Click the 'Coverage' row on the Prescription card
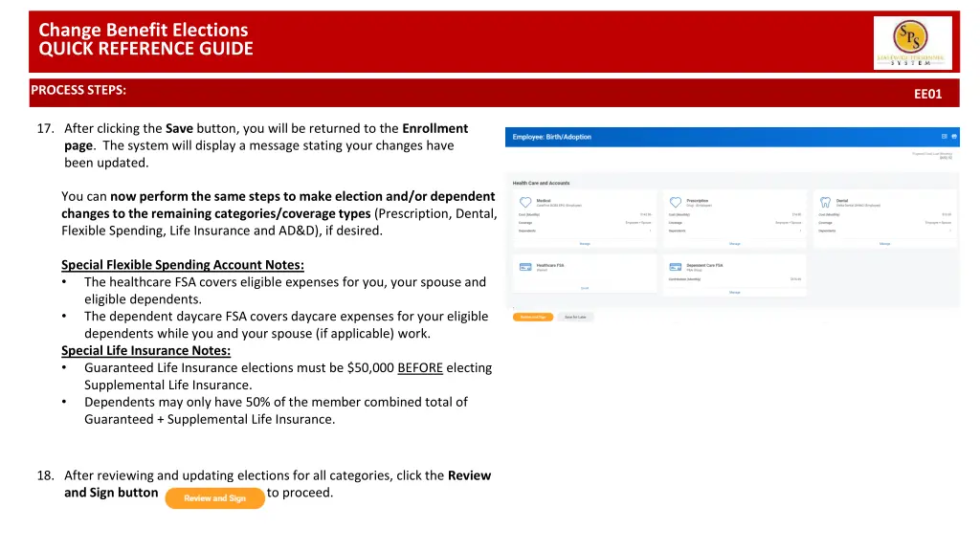 (x=735, y=223)
